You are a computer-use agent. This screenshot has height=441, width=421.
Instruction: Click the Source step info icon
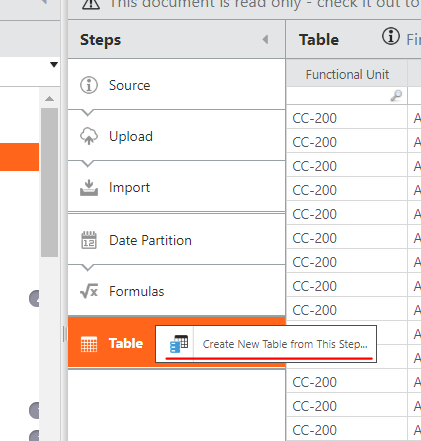pyautogui.click(x=89, y=85)
